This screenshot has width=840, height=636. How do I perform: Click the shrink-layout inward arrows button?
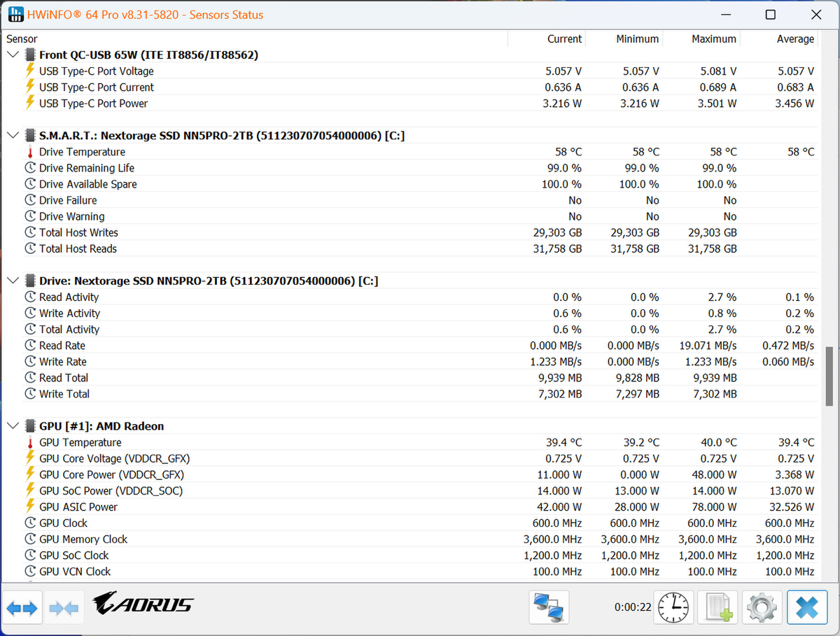[64, 607]
